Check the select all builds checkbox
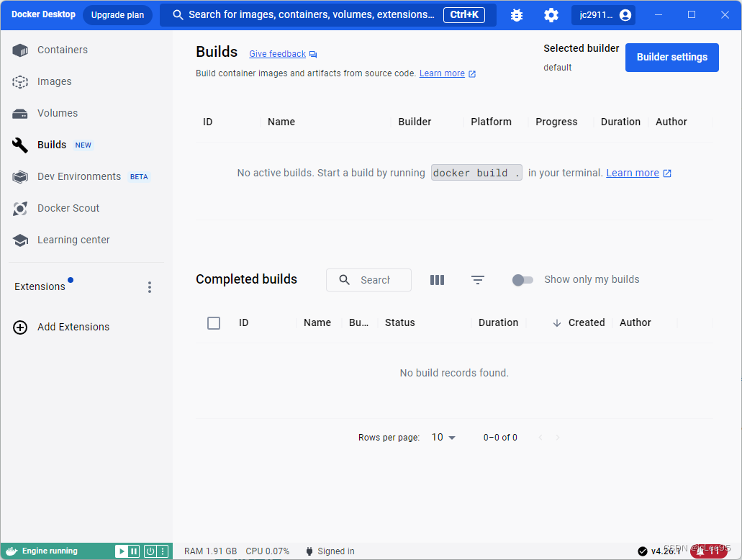 [214, 323]
